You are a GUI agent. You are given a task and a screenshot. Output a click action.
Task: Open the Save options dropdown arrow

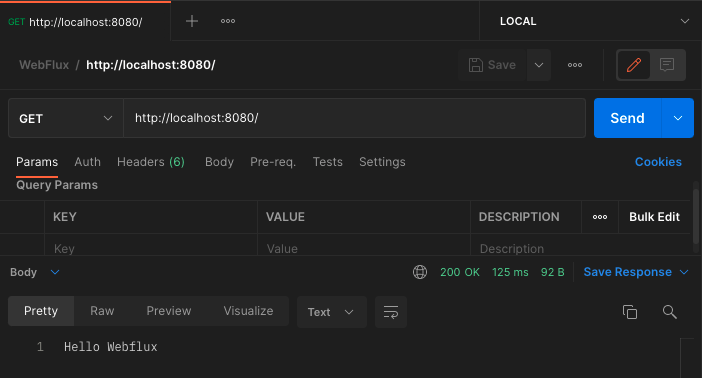click(x=539, y=65)
